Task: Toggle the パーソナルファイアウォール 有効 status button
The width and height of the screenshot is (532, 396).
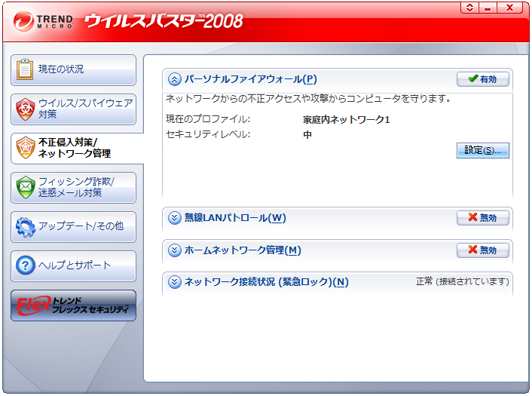Action: pyautogui.click(x=483, y=78)
